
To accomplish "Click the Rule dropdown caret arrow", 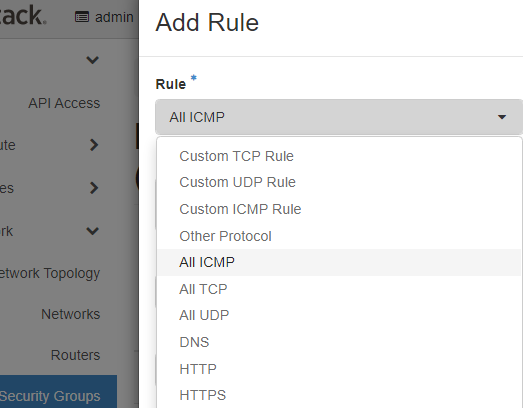I will tap(502, 117).
